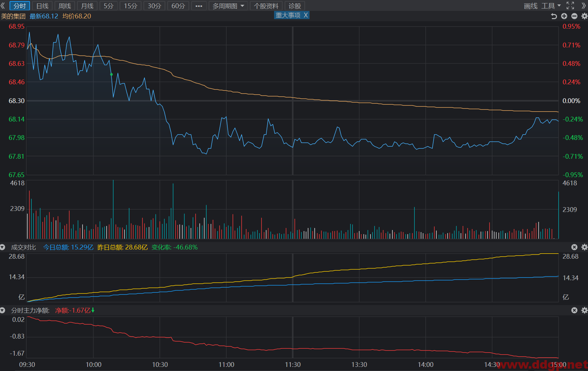
Task: Expand the 工具 dropdown menu
Action: coord(551,6)
